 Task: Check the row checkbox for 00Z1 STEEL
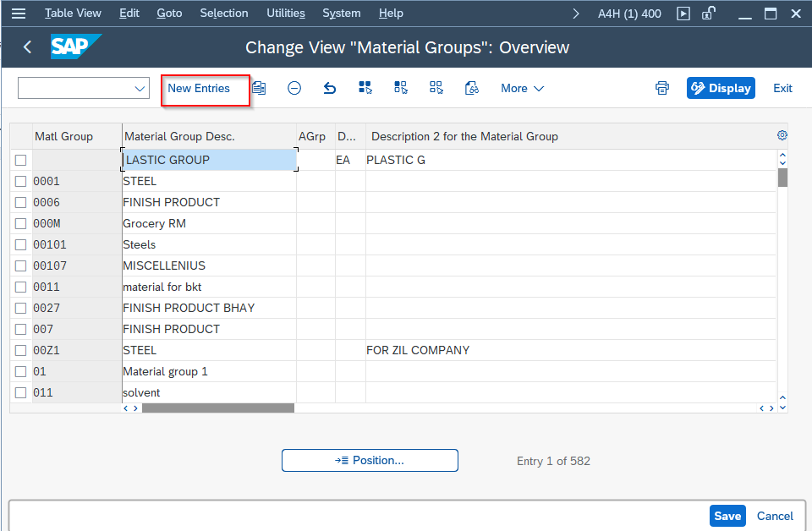[20, 350]
